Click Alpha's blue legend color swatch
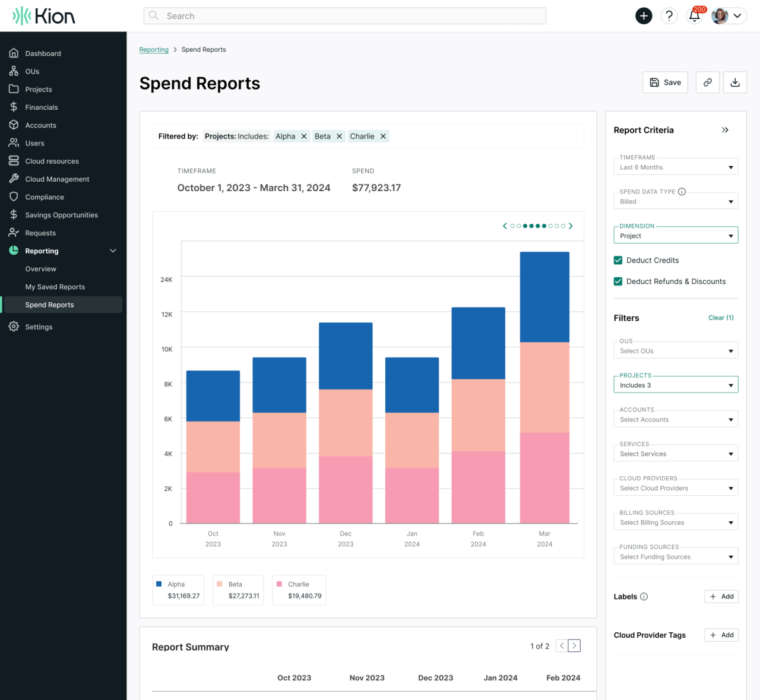Viewport: 760px width, 700px height. coord(159,584)
